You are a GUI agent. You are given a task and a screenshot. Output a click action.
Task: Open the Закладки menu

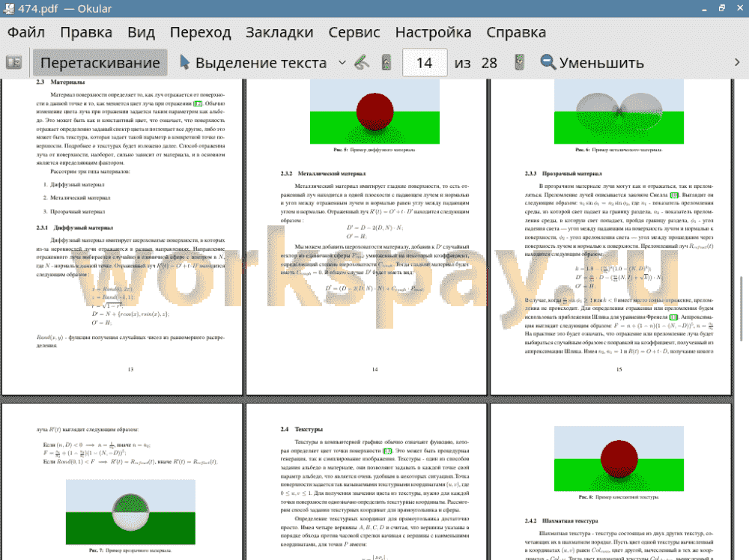click(279, 32)
